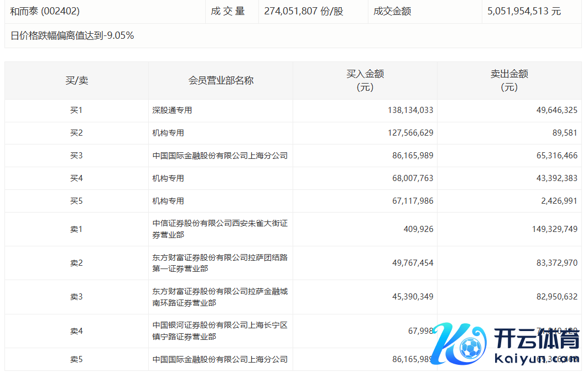The image size is (588, 377).
Task: Select the 深股通专用 seat name
Action: (172, 110)
